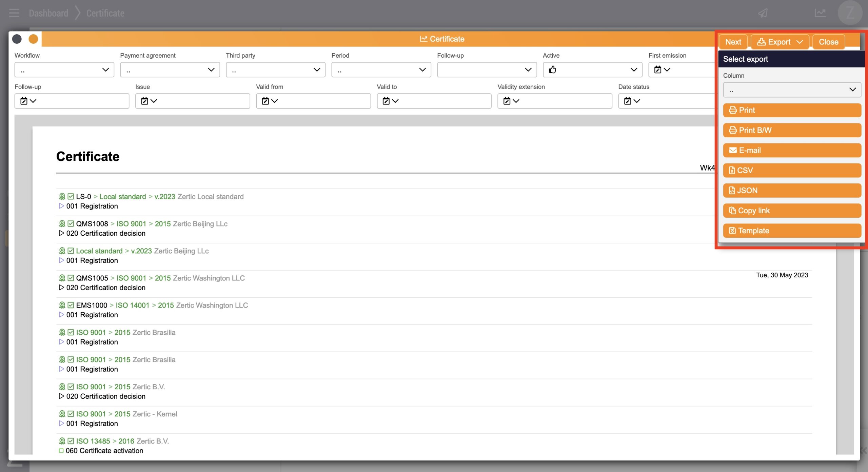This screenshot has height=472, width=868.
Task: Open the Third party dropdown
Action: click(275, 70)
